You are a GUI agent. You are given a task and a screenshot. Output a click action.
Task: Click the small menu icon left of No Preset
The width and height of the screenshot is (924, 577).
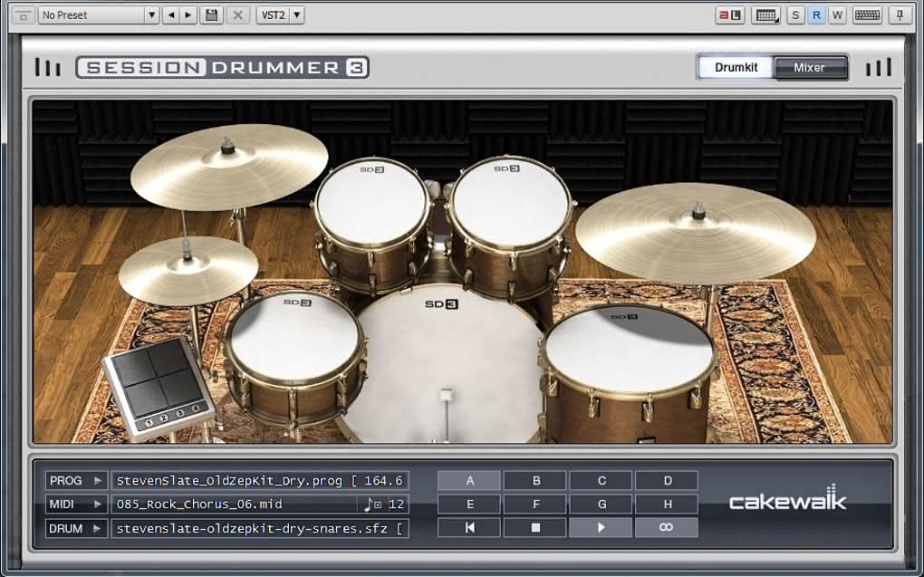[24, 15]
